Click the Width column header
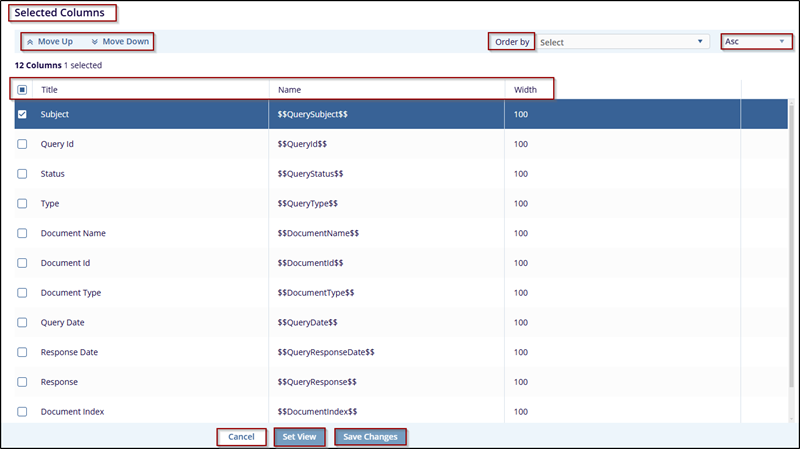Image resolution: width=800 pixels, height=449 pixels. 525,90
